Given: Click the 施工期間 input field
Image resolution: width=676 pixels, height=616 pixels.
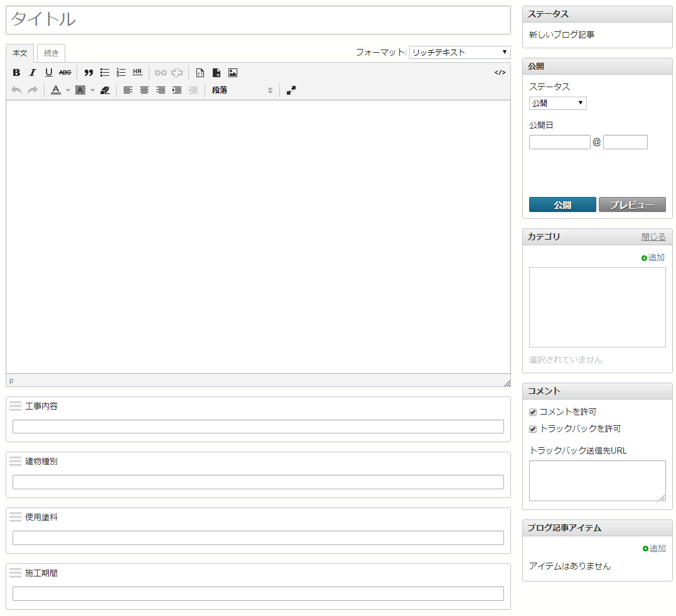Looking at the screenshot, I should [258, 593].
